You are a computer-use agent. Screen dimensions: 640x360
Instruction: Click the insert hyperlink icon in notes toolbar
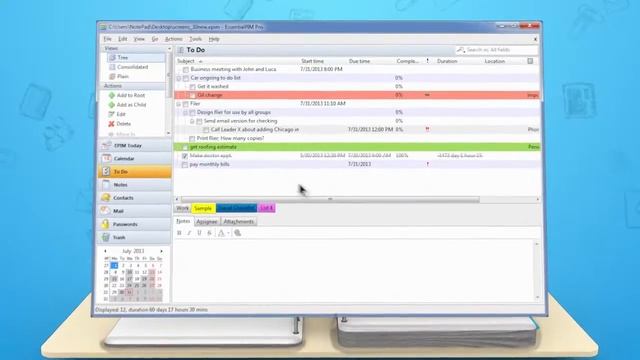point(238,233)
